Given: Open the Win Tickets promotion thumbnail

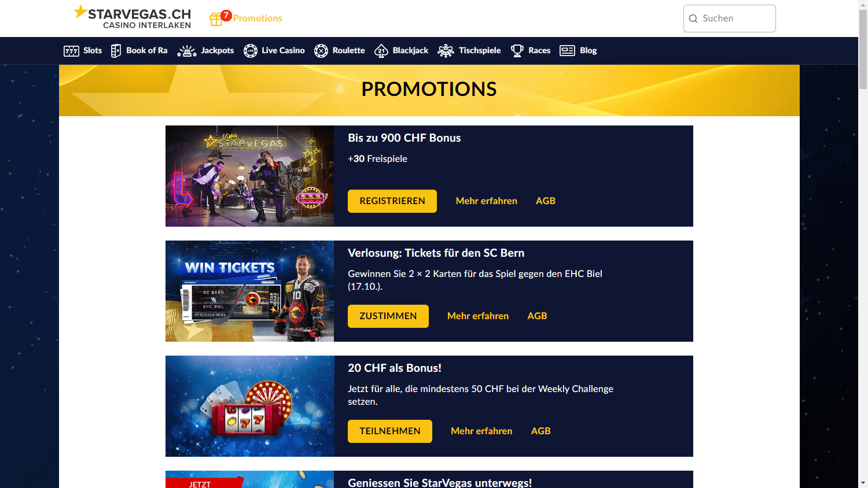Looking at the screenshot, I should coord(250,291).
